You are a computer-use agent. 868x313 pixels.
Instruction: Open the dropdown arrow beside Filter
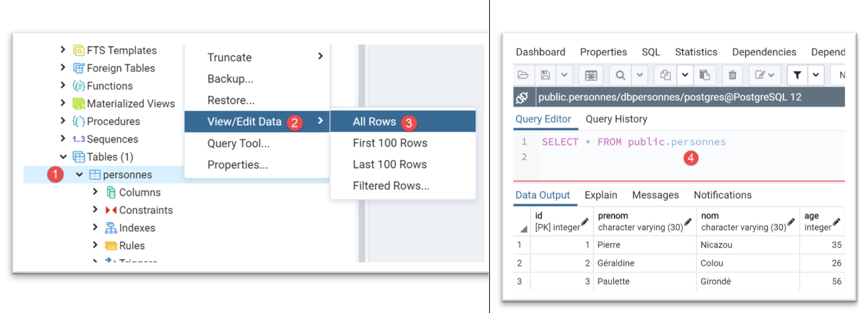[x=815, y=75]
